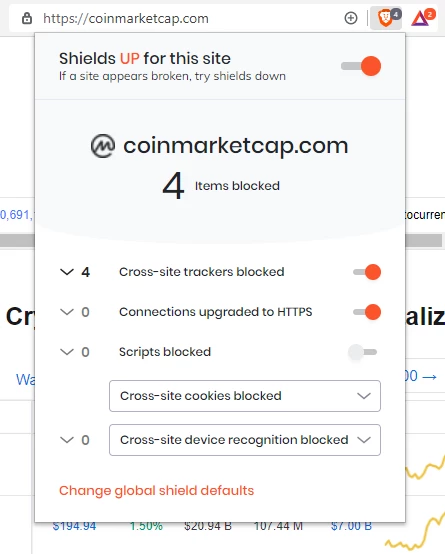Click Change global shield defaults link
The width and height of the screenshot is (445, 554).
(x=156, y=491)
